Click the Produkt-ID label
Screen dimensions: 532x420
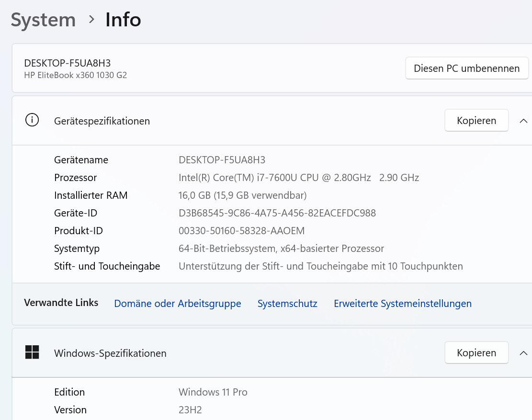click(79, 231)
